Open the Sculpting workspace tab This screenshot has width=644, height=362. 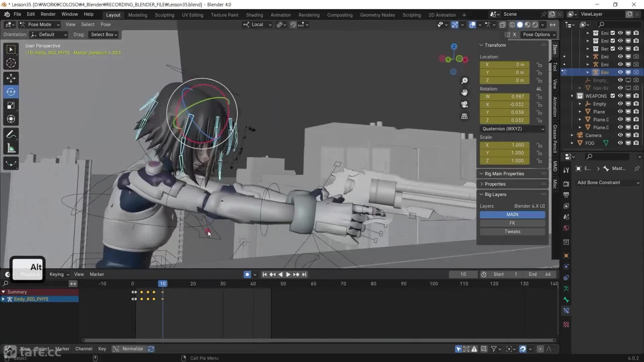point(164,15)
